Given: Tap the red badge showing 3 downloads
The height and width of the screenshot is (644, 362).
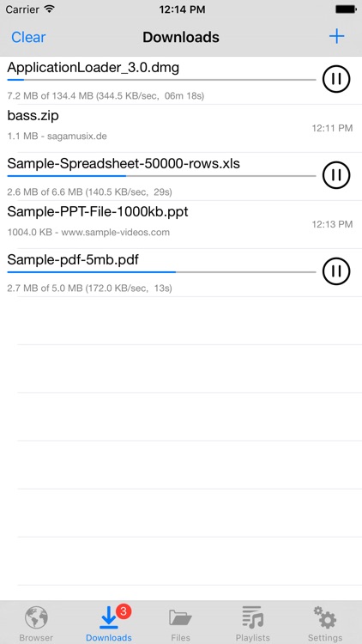Looking at the screenshot, I should click(124, 612).
